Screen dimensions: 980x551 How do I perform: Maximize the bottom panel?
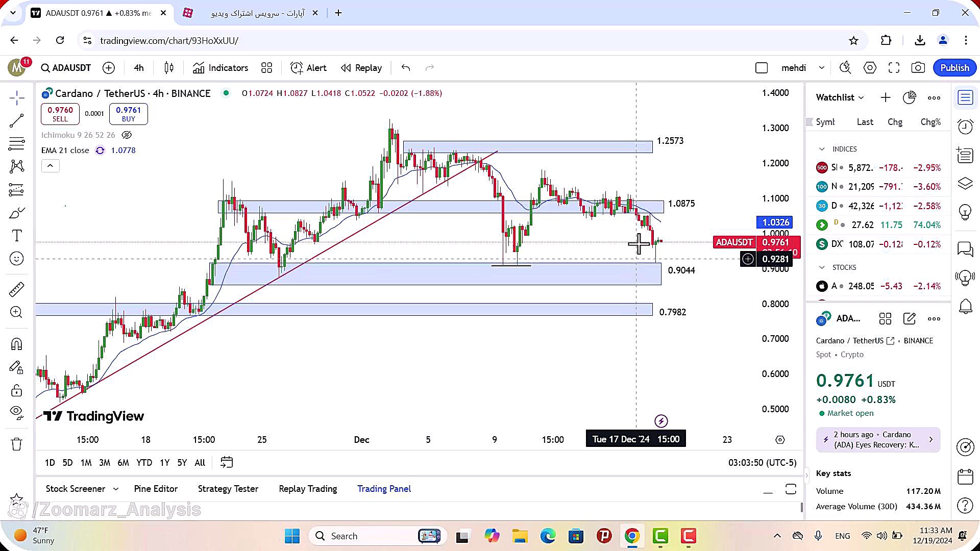pyautogui.click(x=791, y=489)
